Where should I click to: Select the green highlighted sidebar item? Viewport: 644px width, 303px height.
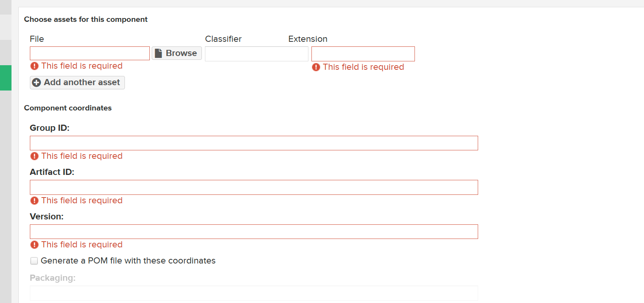6,78
